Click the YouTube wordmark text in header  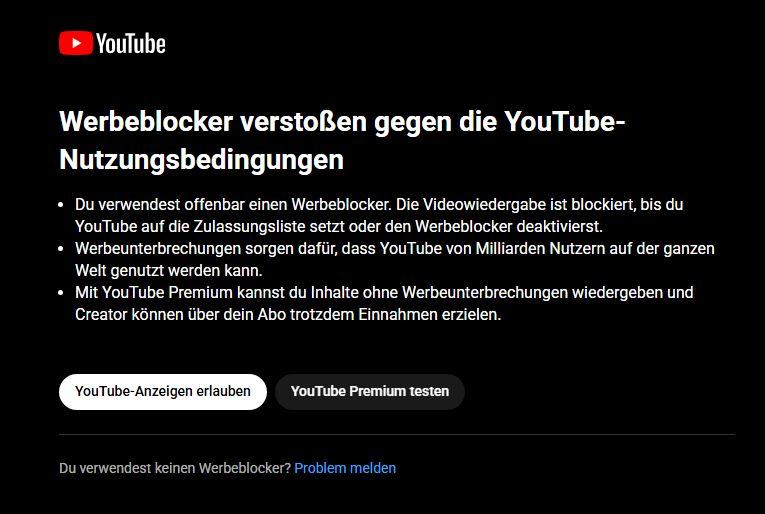click(130, 43)
